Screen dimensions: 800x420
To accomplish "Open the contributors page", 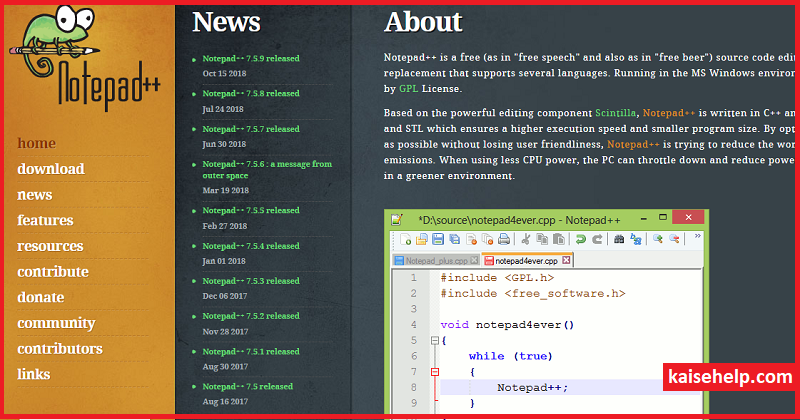I will (x=60, y=349).
